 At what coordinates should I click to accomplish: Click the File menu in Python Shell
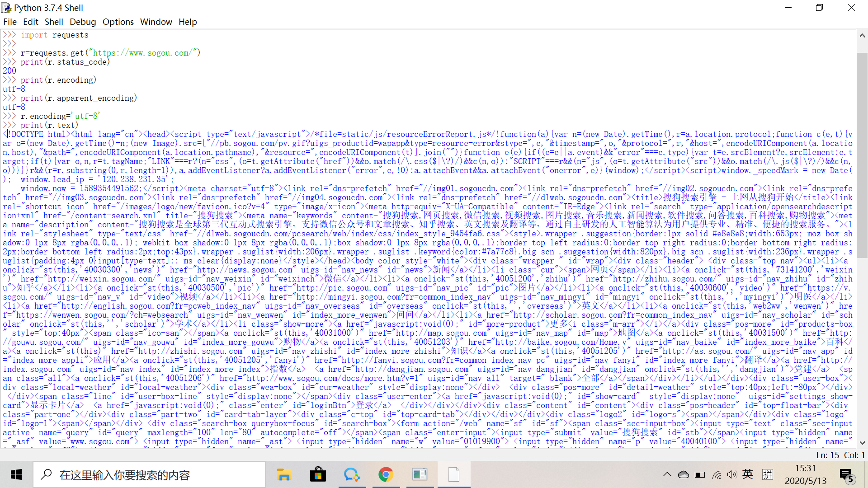(x=9, y=22)
